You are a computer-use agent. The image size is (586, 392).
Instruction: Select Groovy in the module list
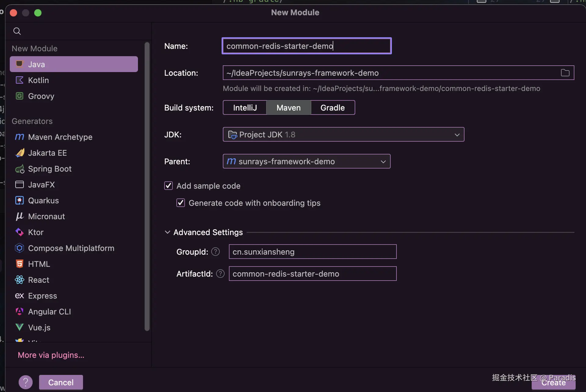41,96
